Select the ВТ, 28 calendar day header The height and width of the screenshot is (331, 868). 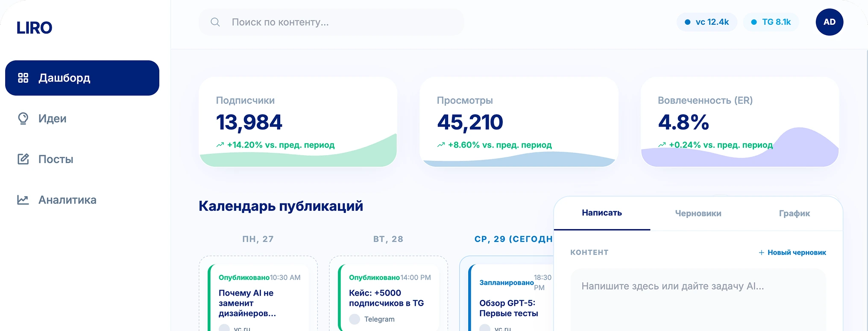point(388,239)
